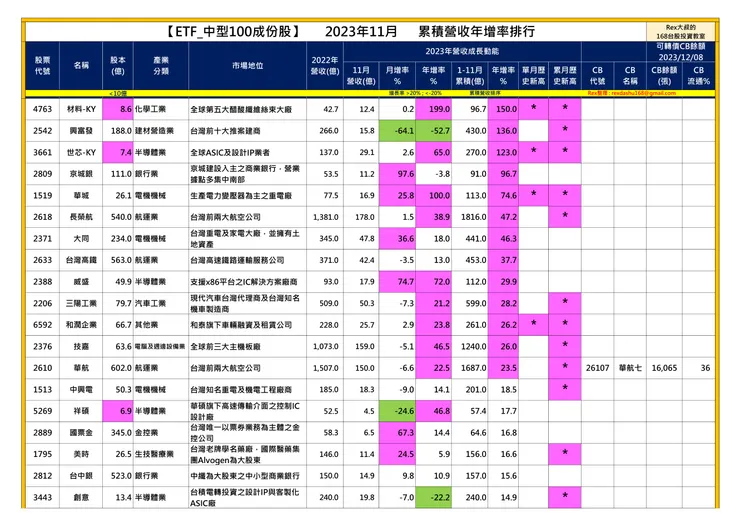The image size is (740, 523).
Task: Click the 199.0 yearly growth cell
Action: coord(433,109)
